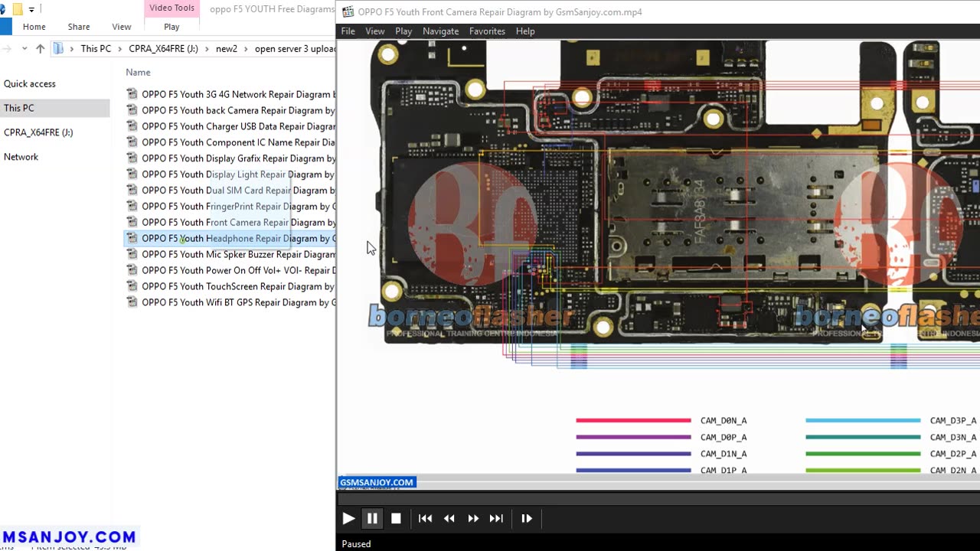Click new2 in the address bar path
This screenshot has height=551, width=980.
(227, 48)
